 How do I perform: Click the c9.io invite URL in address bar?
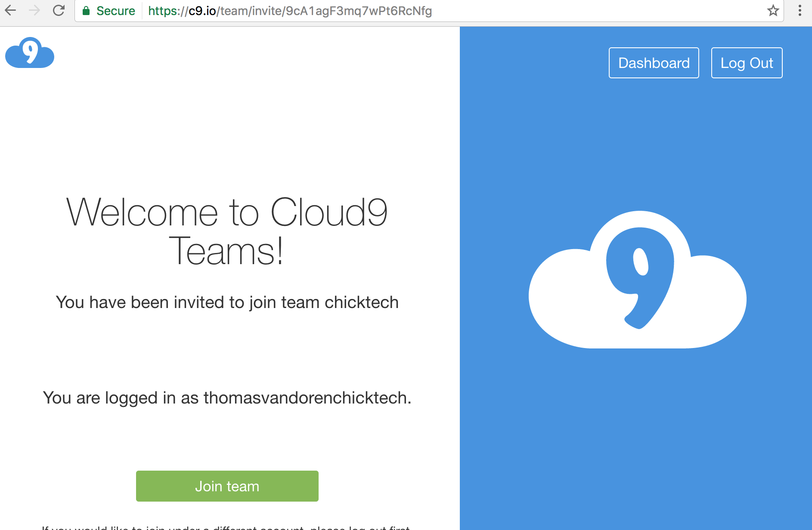(290, 11)
